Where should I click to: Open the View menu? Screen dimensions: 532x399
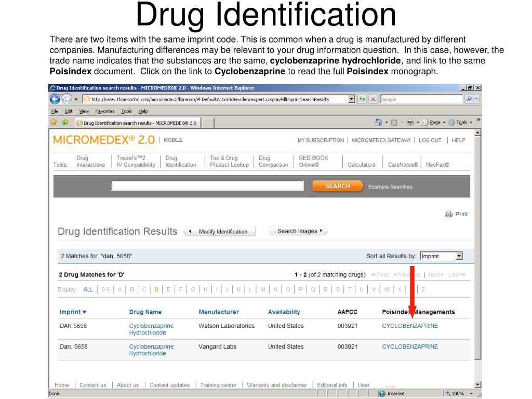click(x=84, y=111)
